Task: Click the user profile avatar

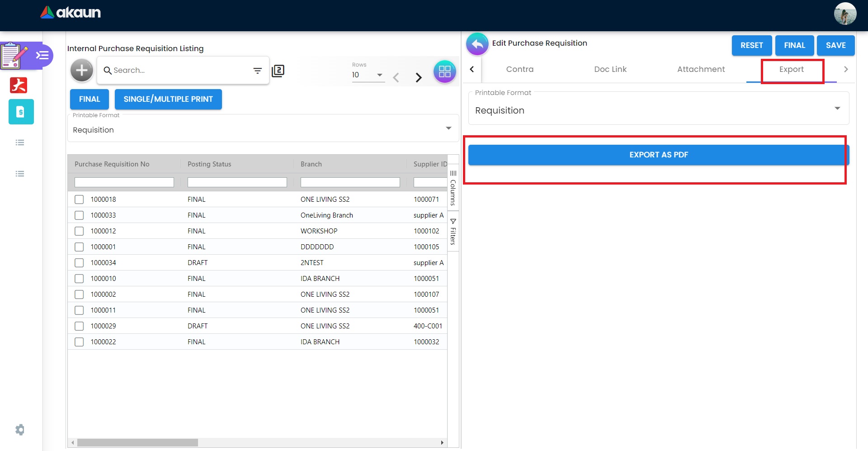Action: point(844,14)
